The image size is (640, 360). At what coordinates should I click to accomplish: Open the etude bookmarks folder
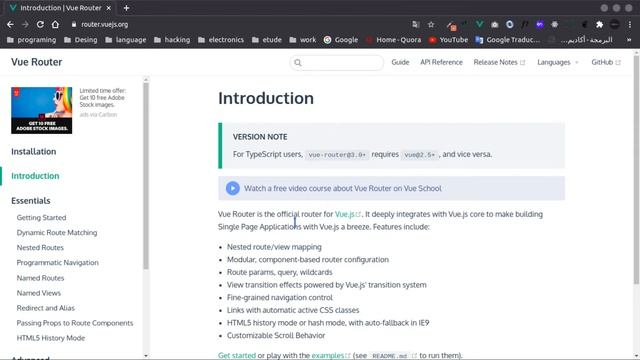tap(267, 40)
